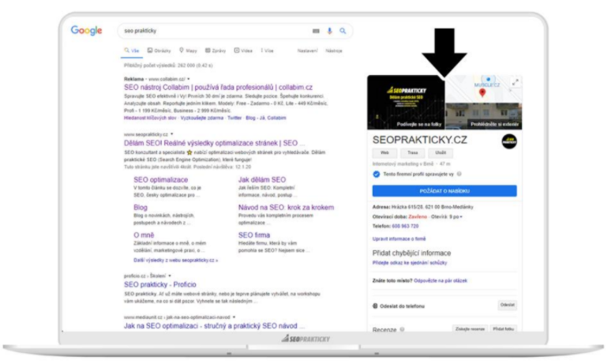Click the send-to-phone icon
This screenshot has width=615, height=364.
(375, 306)
